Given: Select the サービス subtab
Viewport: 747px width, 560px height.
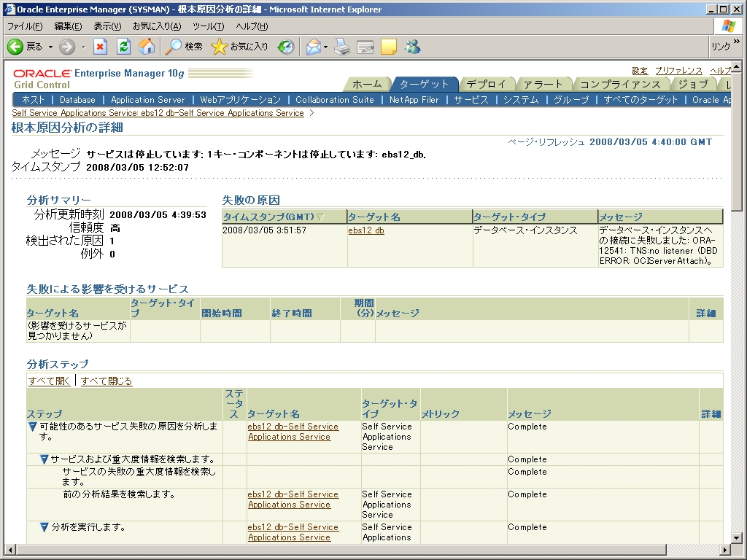Looking at the screenshot, I should 471,100.
